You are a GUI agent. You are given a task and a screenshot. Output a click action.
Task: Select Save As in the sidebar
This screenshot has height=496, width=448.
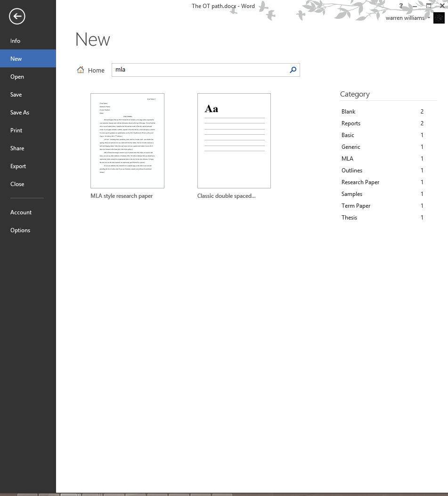[x=20, y=113]
